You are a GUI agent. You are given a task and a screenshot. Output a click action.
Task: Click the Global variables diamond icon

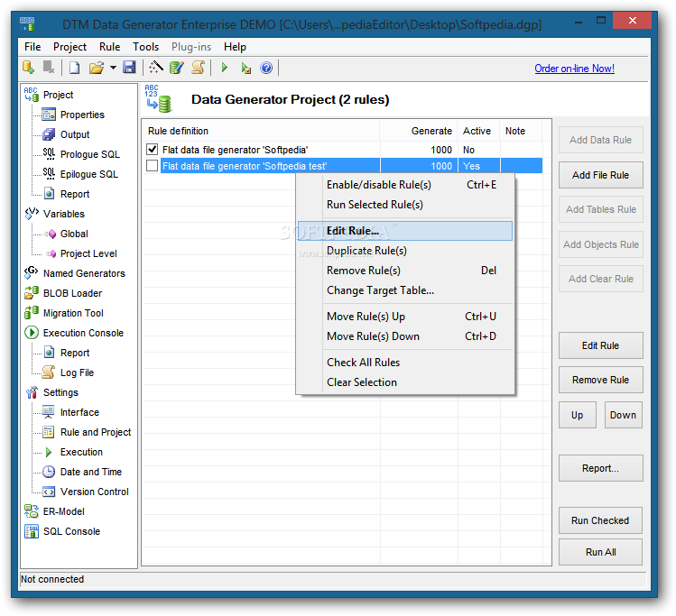(51, 234)
